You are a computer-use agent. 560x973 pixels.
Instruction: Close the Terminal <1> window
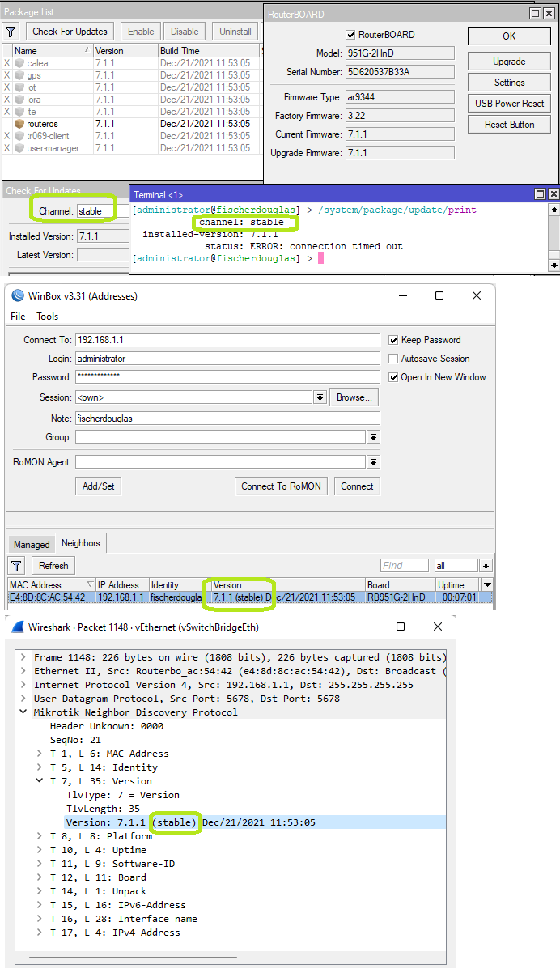coord(554,194)
